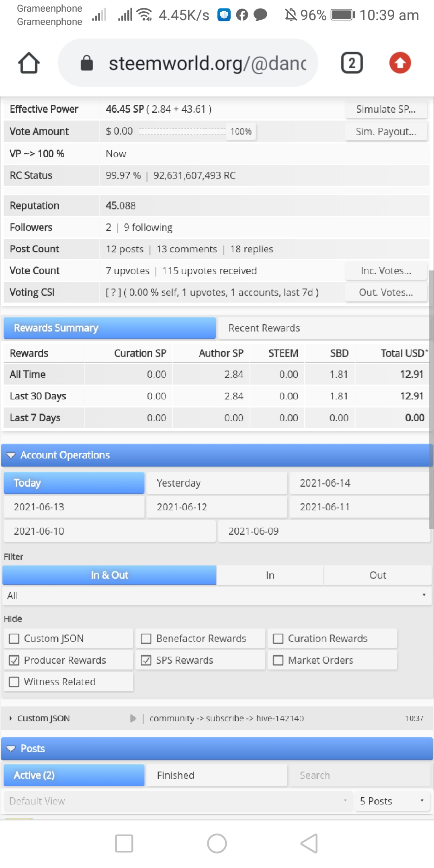434x868 pixels.
Task: Toggle Witness Related hide checkbox
Action: 14,682
